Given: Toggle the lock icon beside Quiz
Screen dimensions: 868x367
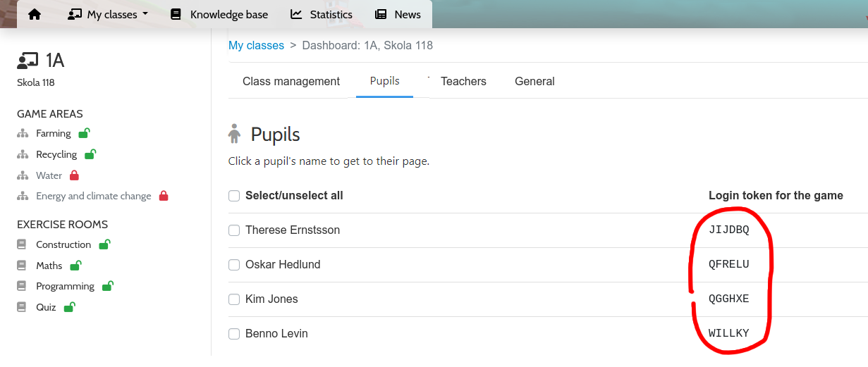Looking at the screenshot, I should pos(69,306).
